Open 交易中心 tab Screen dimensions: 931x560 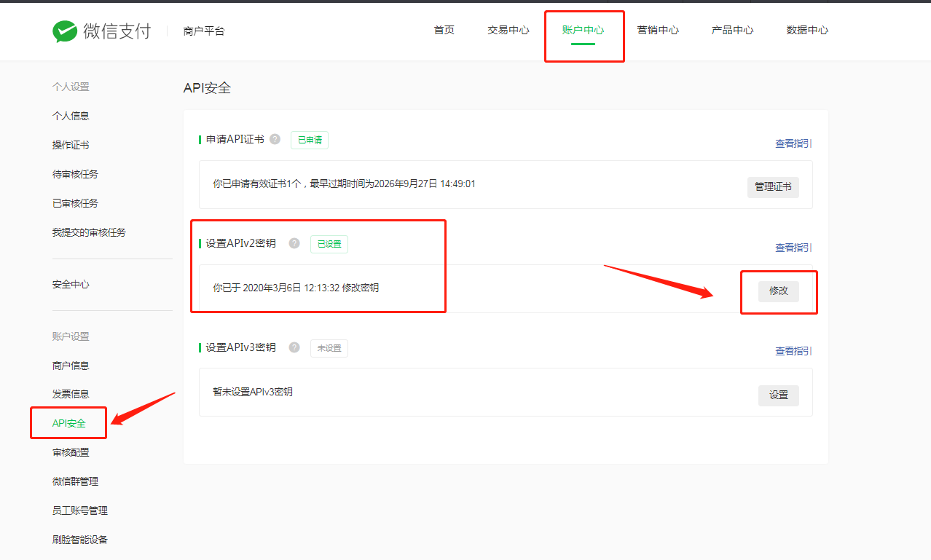click(x=508, y=31)
